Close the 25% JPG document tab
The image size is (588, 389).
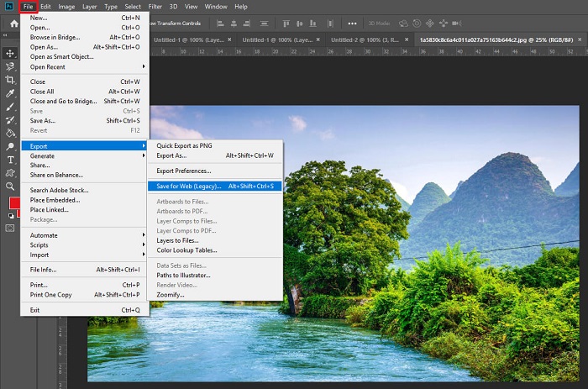coord(581,39)
